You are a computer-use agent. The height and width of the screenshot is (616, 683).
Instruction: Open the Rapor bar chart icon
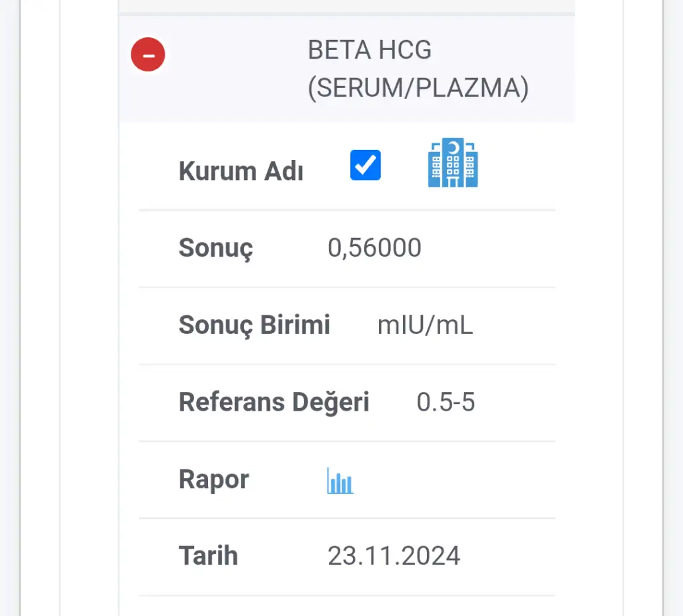pyautogui.click(x=340, y=481)
